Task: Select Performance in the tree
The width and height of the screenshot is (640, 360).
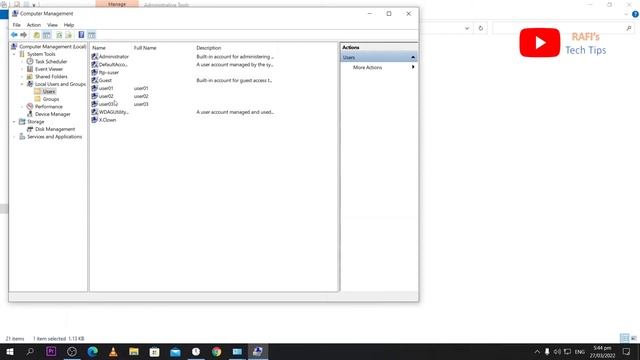Action: pos(49,107)
